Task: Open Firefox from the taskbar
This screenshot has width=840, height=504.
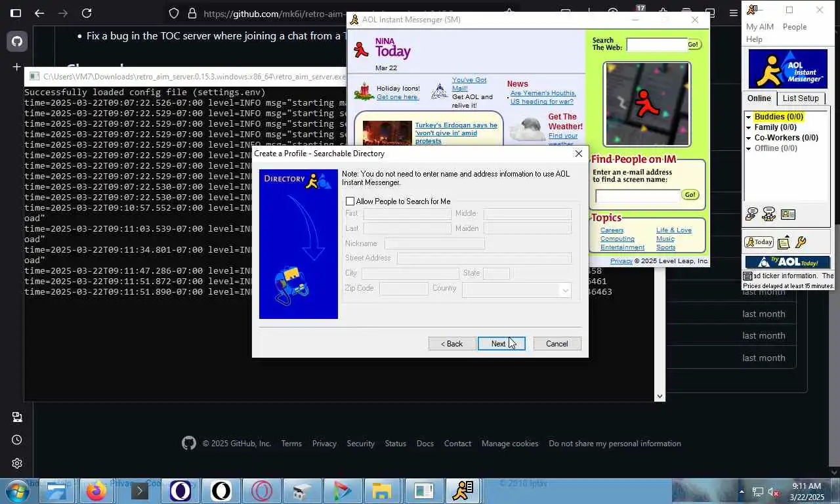Action: click(96, 491)
